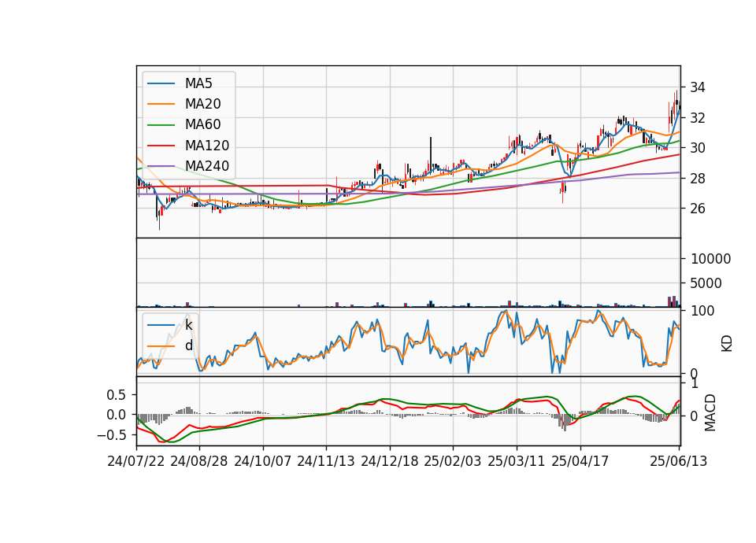Click the 0.0 MACD left axis label

tap(116, 415)
